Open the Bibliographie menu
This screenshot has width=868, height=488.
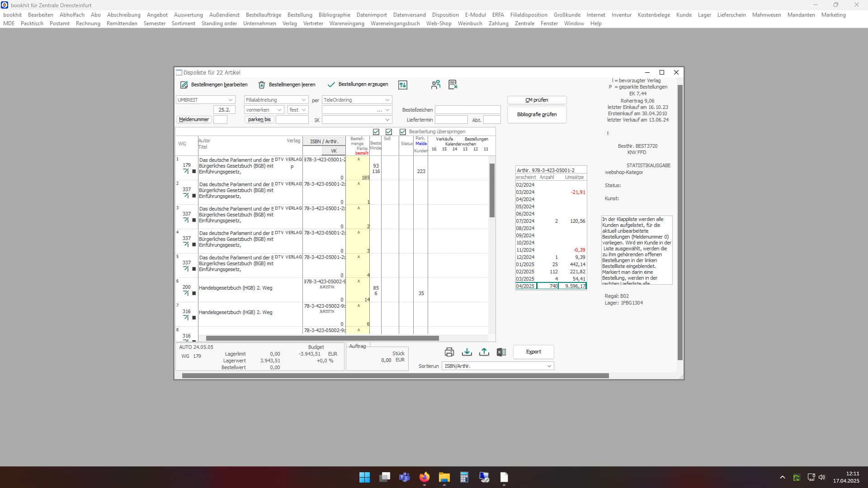tap(335, 15)
